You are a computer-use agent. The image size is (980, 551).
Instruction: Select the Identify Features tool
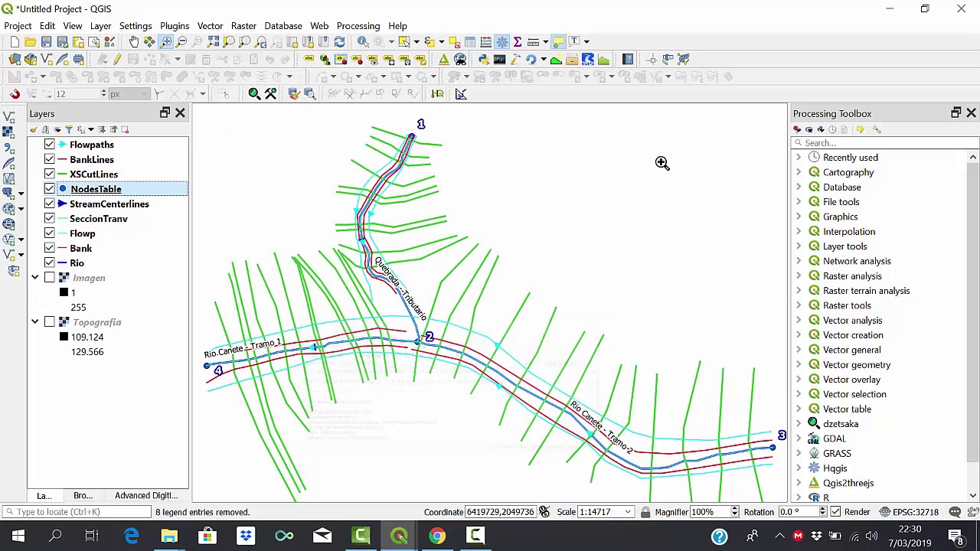tap(363, 41)
